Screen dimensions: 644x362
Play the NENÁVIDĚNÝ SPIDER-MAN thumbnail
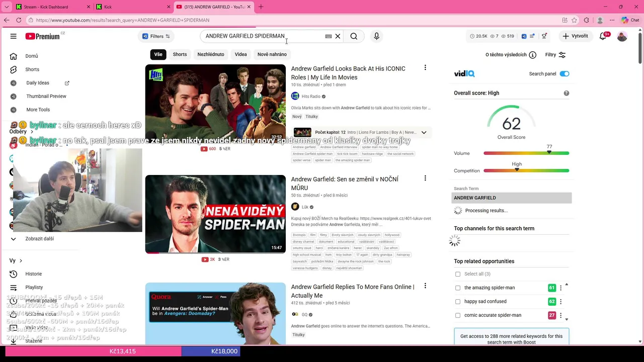pos(215,214)
